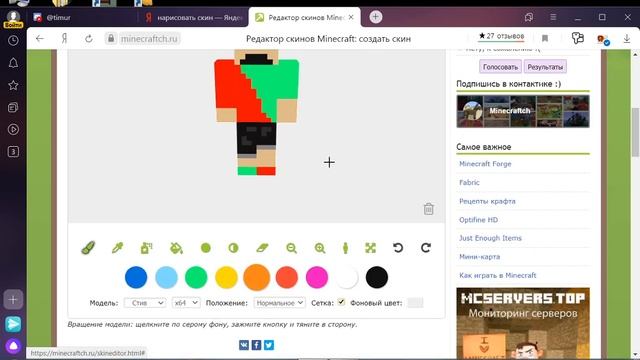Toggle the Сетка grid checkbox

point(341,302)
